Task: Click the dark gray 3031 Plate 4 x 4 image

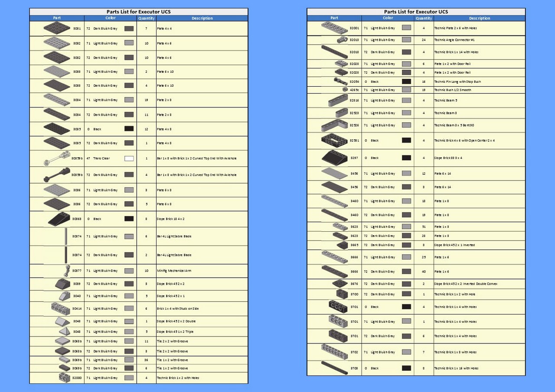Action: click(x=57, y=28)
